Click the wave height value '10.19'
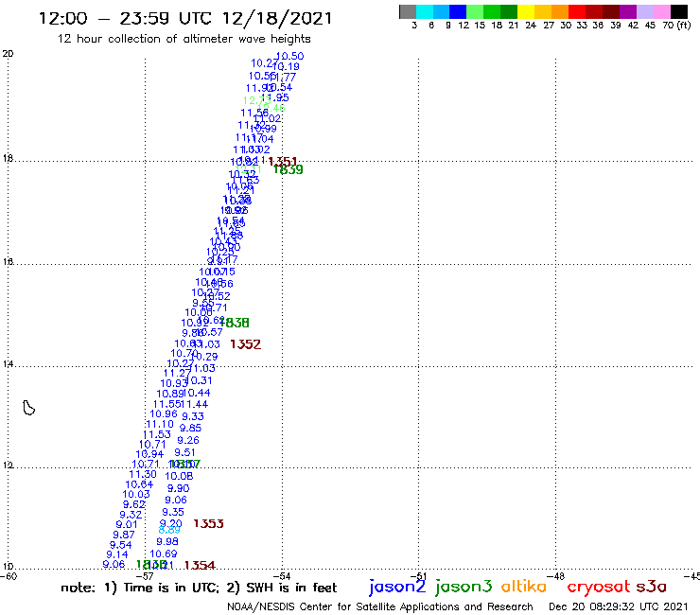The height and width of the screenshot is (615, 700). 287,66
